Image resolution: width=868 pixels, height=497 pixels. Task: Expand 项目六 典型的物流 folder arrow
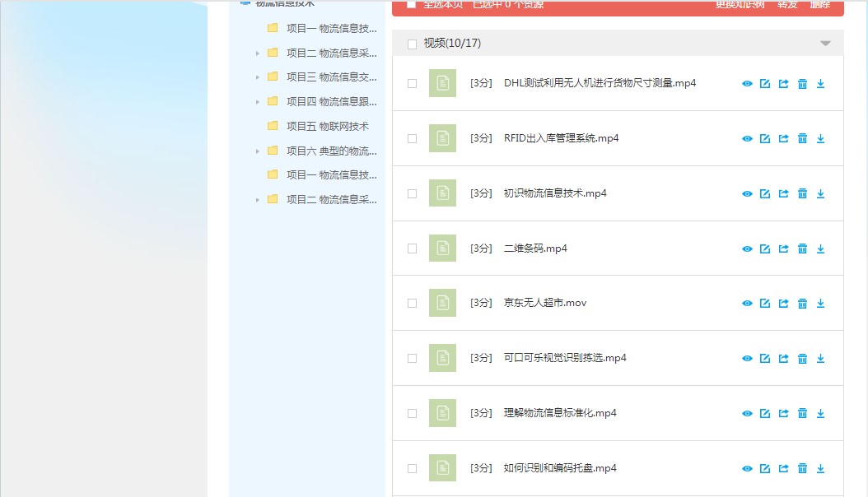258,151
